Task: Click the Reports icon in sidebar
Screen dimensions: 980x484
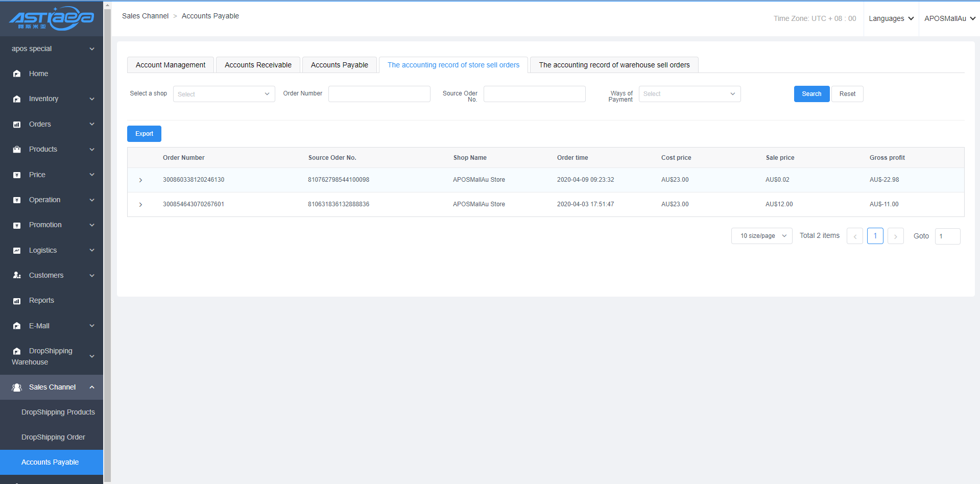Action: tap(17, 301)
